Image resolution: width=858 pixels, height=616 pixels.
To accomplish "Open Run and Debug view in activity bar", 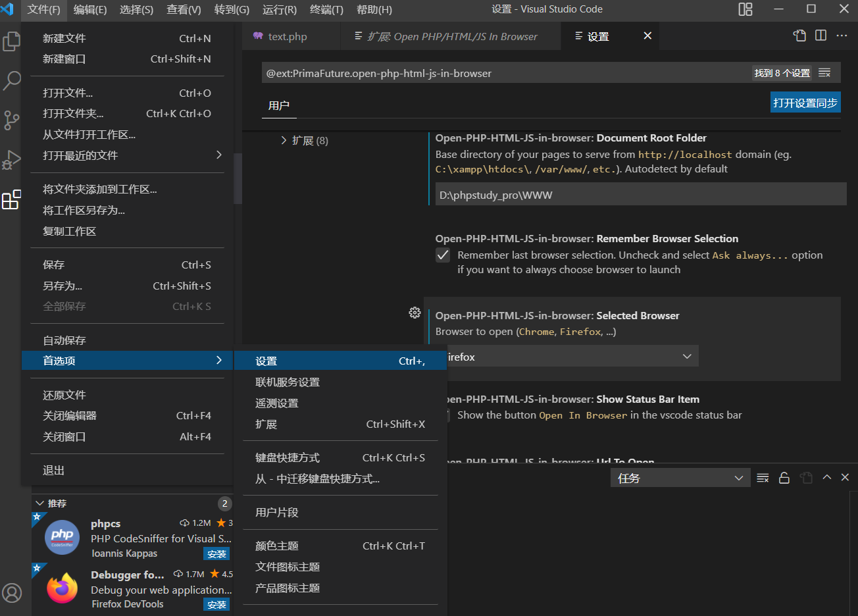I will [x=11, y=159].
